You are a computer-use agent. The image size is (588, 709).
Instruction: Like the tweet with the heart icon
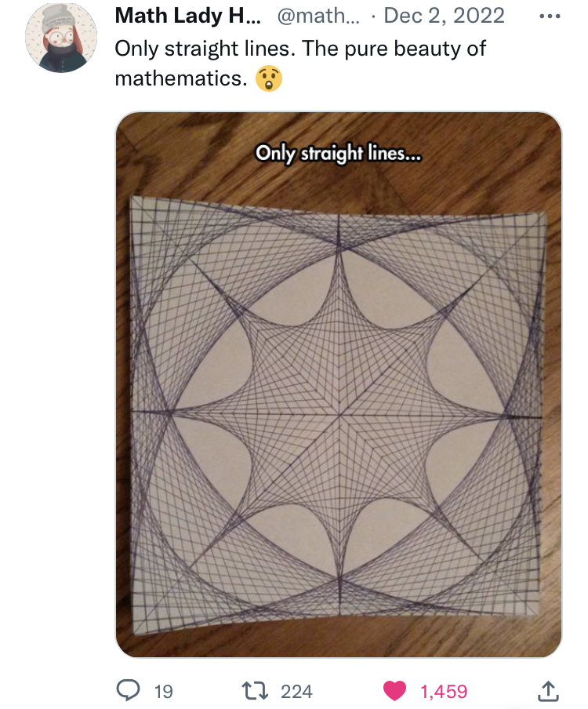pyautogui.click(x=396, y=690)
